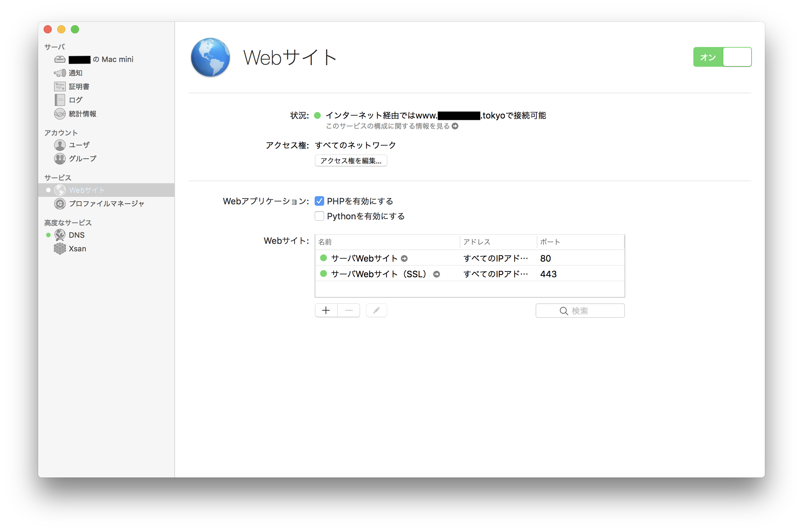Click the 検索 search field

pos(580,311)
